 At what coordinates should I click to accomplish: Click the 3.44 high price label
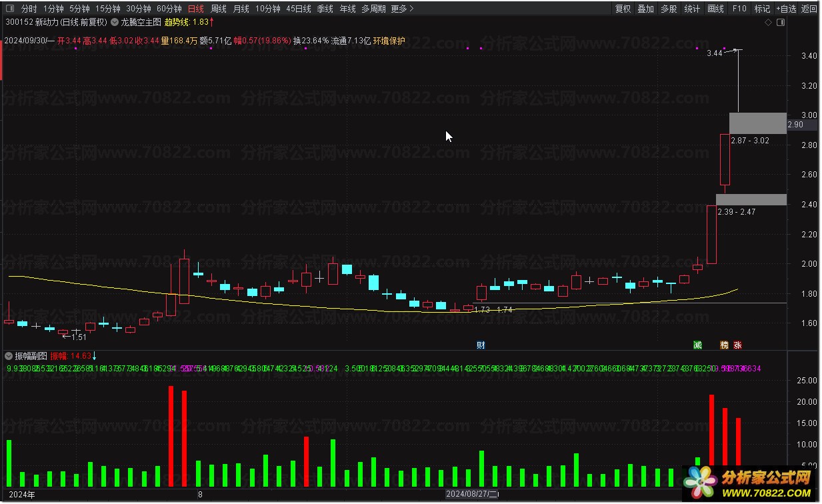point(714,53)
